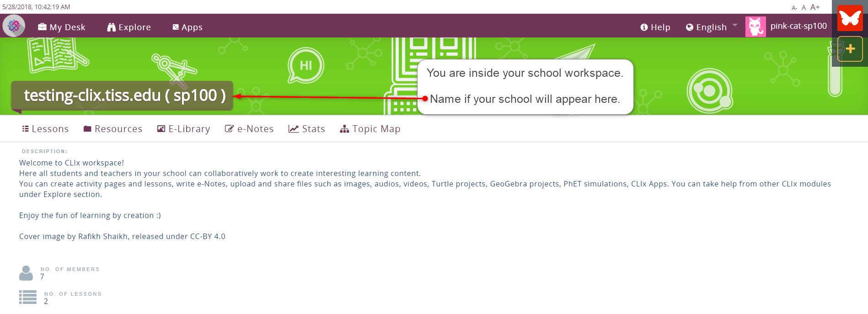Click the Help info icon
This screenshot has height=314, width=868.
pos(644,27)
